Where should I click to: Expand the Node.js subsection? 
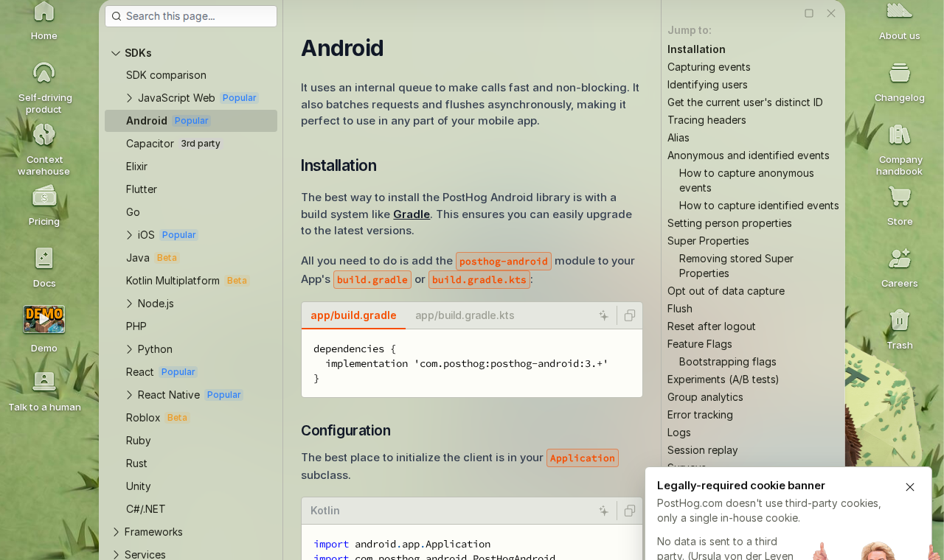click(130, 304)
